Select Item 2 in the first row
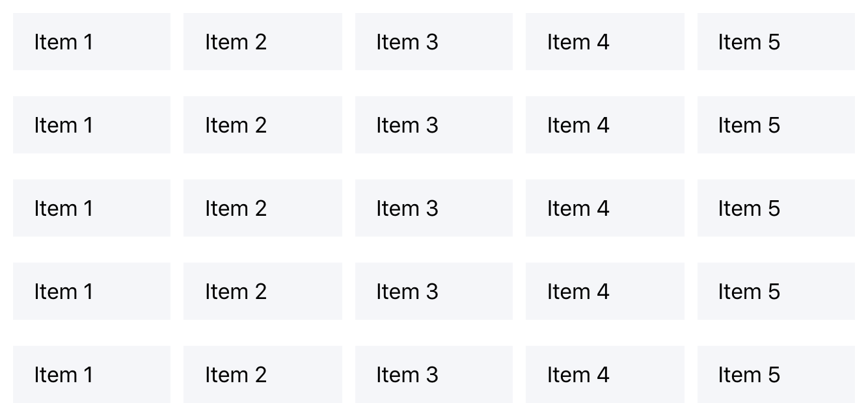 (x=262, y=42)
